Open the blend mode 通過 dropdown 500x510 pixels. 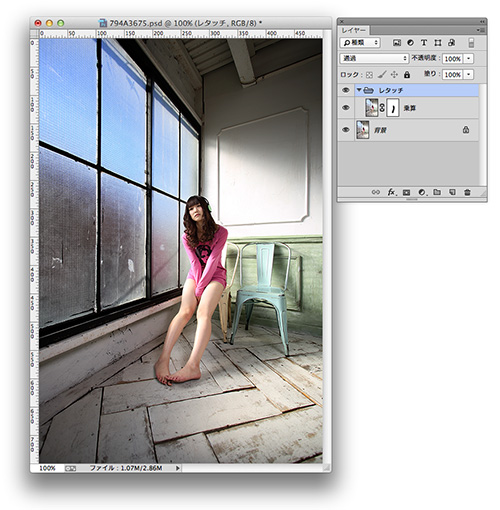click(374, 58)
